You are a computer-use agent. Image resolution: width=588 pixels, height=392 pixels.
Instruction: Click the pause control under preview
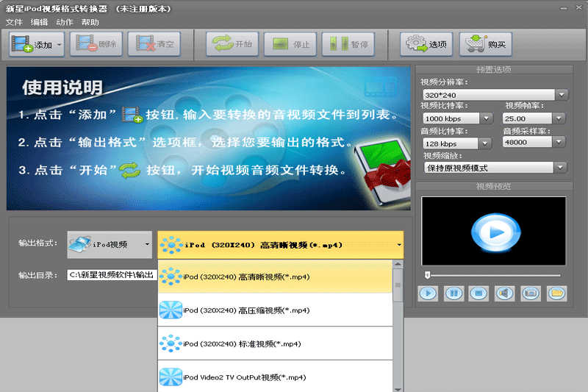pyautogui.click(x=453, y=293)
